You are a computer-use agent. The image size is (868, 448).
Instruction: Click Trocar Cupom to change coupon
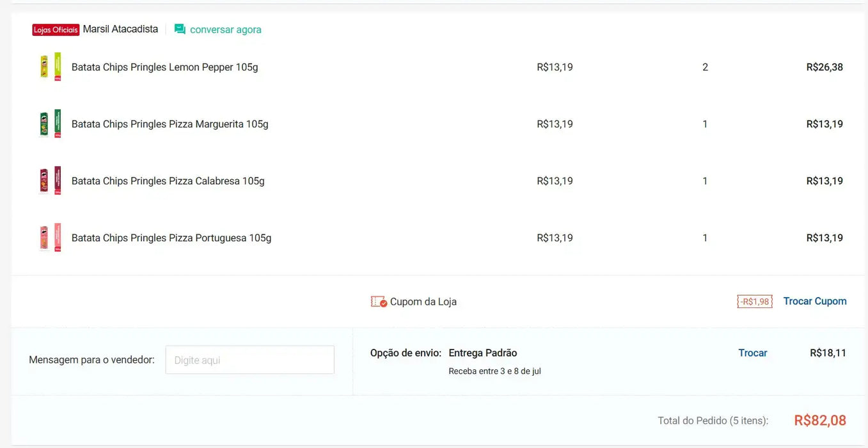tap(814, 301)
